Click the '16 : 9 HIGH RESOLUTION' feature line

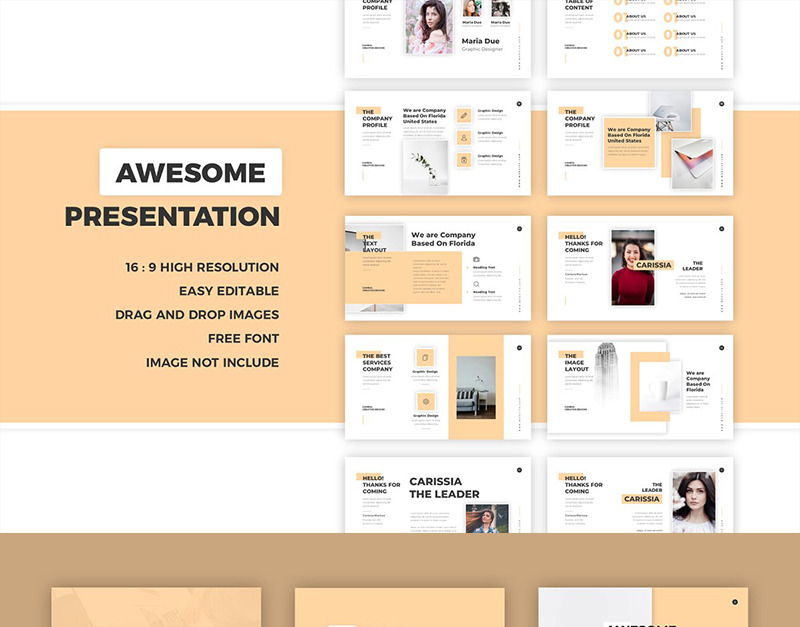coord(202,267)
